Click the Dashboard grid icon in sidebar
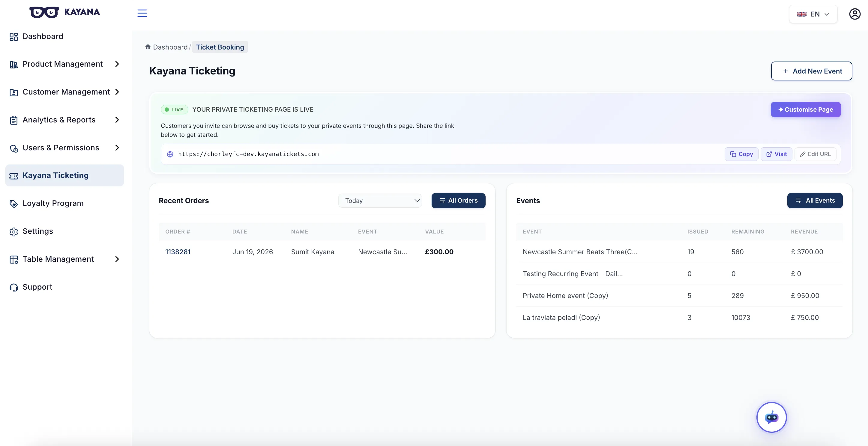The image size is (868, 446). (14, 37)
